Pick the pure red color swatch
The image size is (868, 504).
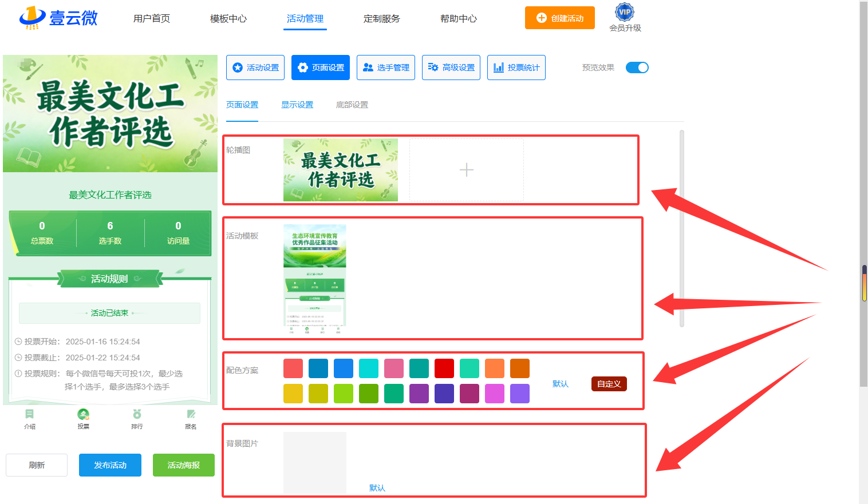tap(444, 368)
